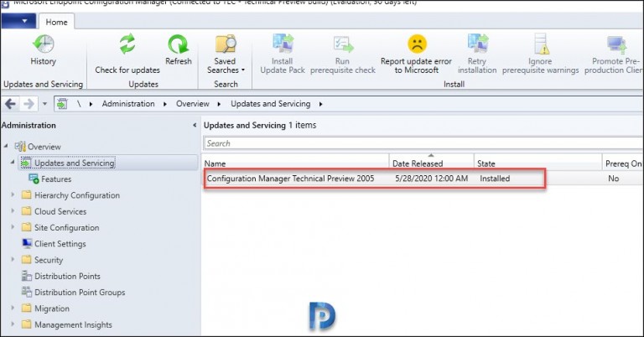Expand the Migration node
Viewport: 644px width, 337px height.
click(13, 308)
